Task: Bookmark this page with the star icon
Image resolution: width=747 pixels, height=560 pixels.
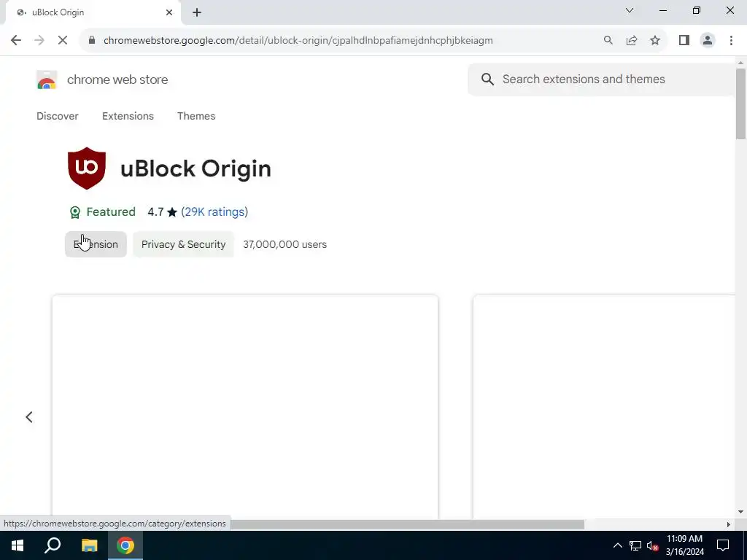Action: (x=655, y=41)
